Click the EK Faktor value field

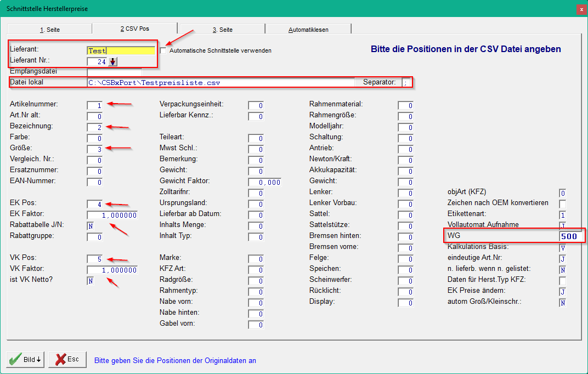pos(112,215)
